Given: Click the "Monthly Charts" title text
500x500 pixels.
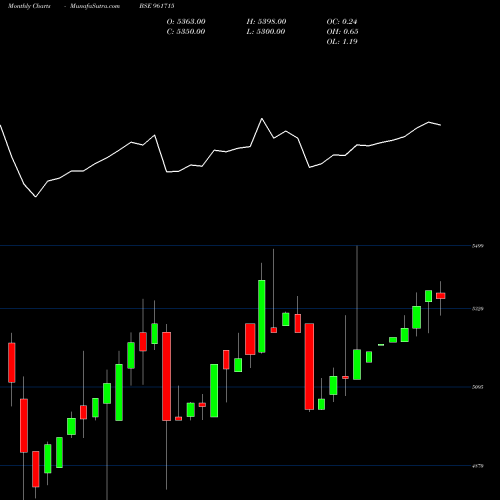Looking at the screenshot, I should click(29, 6).
